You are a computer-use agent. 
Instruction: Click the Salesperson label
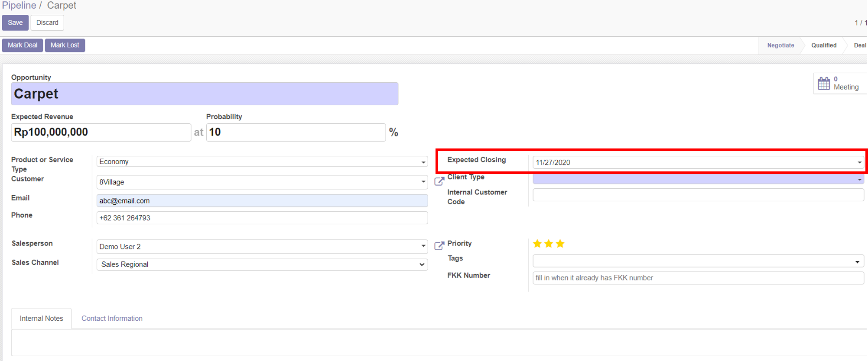click(x=32, y=243)
